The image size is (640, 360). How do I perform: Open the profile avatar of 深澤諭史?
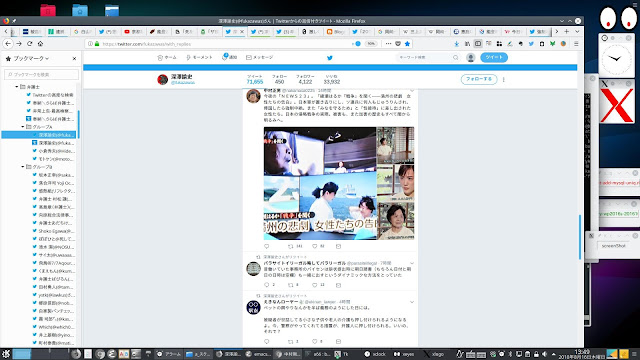click(x=162, y=79)
